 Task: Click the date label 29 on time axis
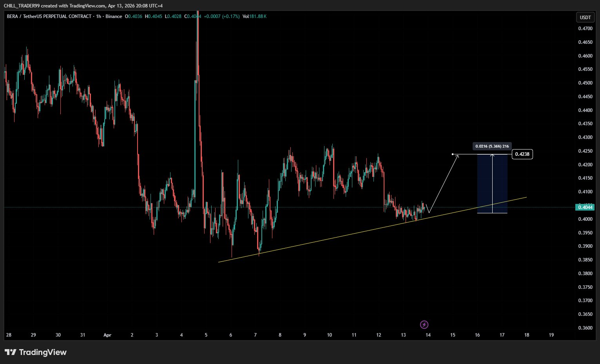(33, 335)
